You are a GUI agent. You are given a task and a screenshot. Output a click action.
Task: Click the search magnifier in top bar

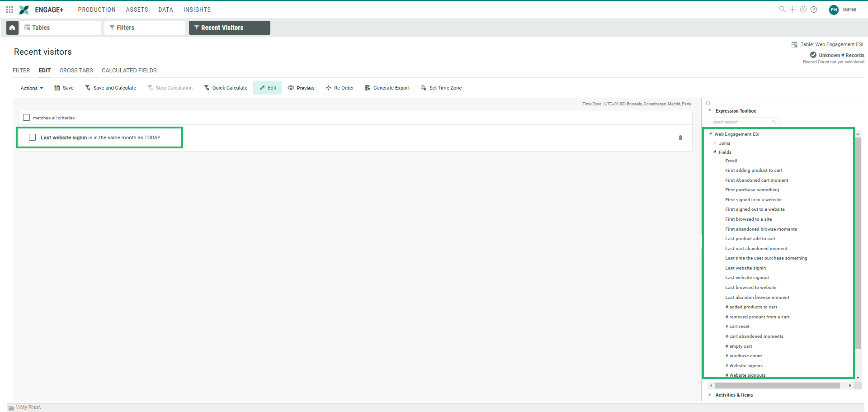pyautogui.click(x=782, y=9)
